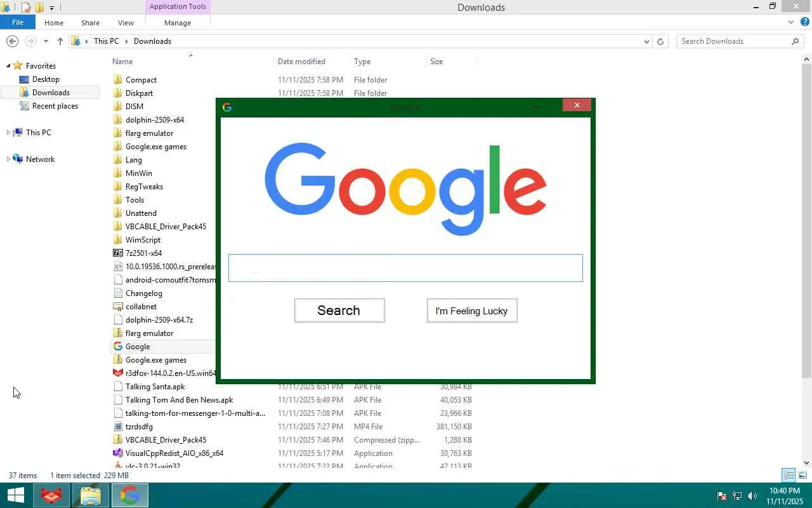Click File Explorer icon on the taskbar
812x508 pixels.
click(x=91, y=495)
